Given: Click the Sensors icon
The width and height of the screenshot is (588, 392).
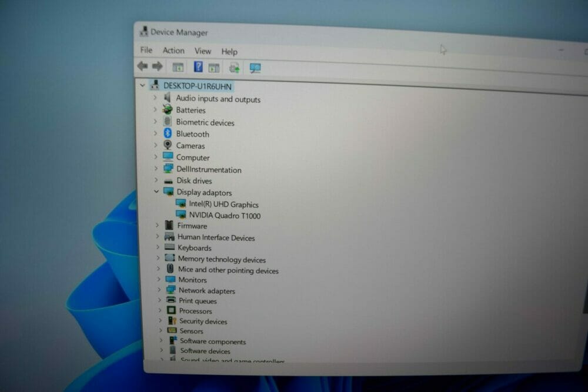Looking at the screenshot, I should pyautogui.click(x=172, y=330).
